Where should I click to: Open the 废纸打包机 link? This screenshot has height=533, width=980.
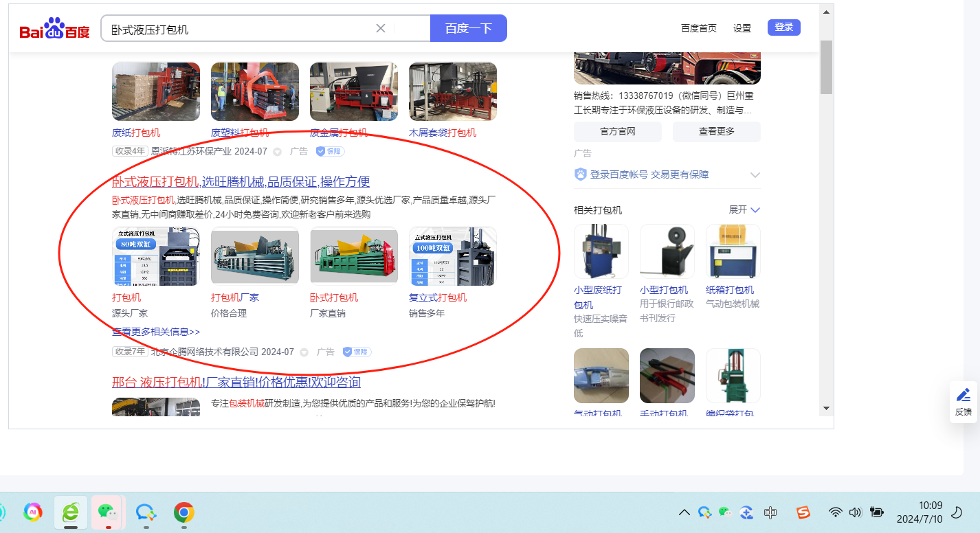coord(136,133)
